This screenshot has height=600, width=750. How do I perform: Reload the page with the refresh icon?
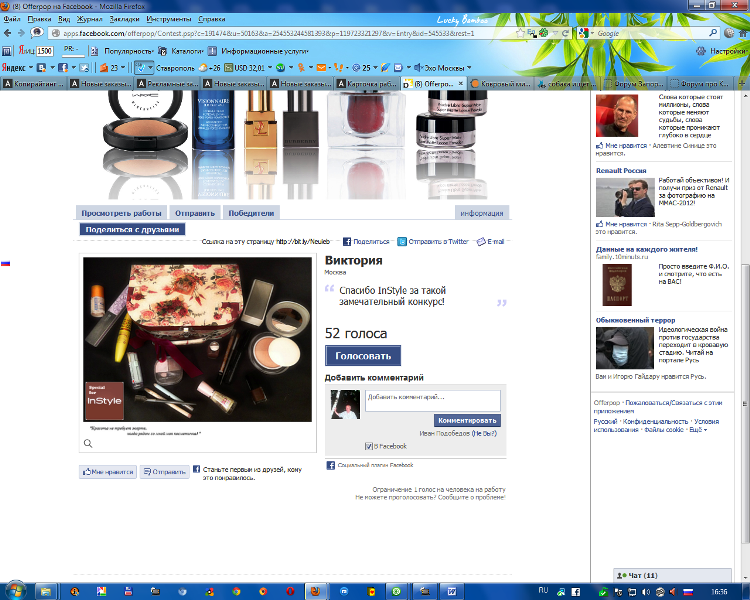click(x=565, y=33)
